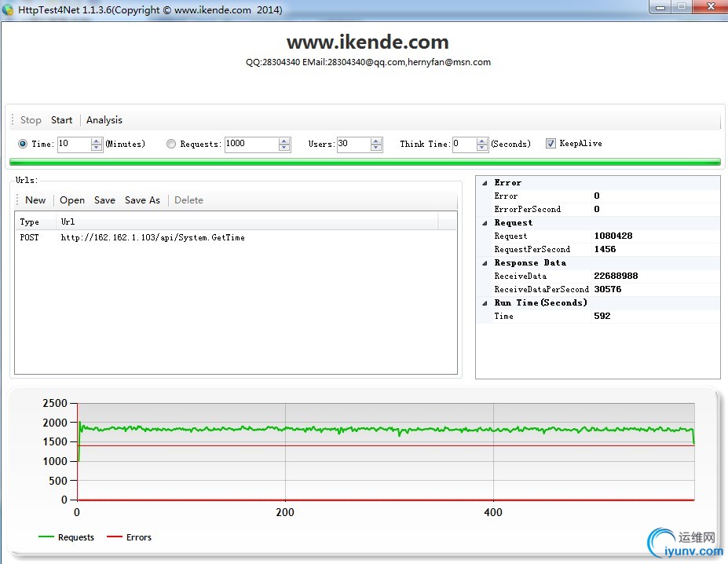
Task: Click the Stop toolbar button
Action: pos(31,120)
